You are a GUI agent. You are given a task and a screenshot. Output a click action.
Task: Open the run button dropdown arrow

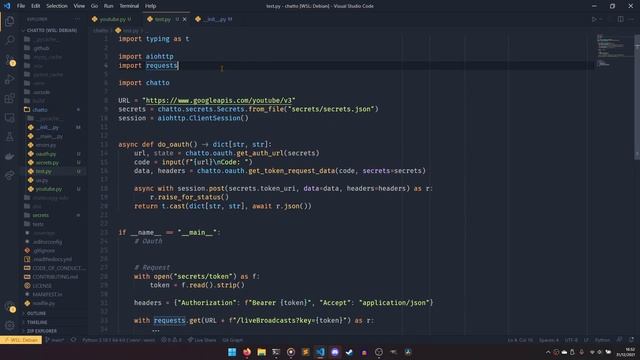(x=601, y=19)
